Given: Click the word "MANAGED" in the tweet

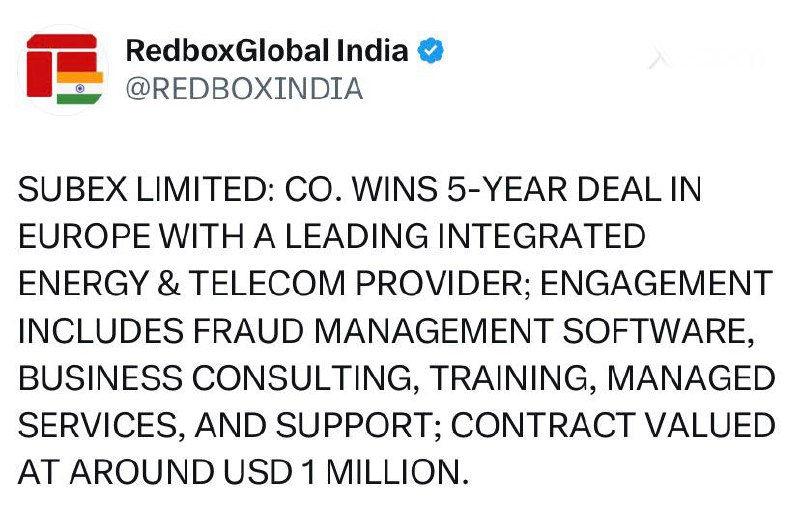Looking at the screenshot, I should pyautogui.click(x=691, y=377).
